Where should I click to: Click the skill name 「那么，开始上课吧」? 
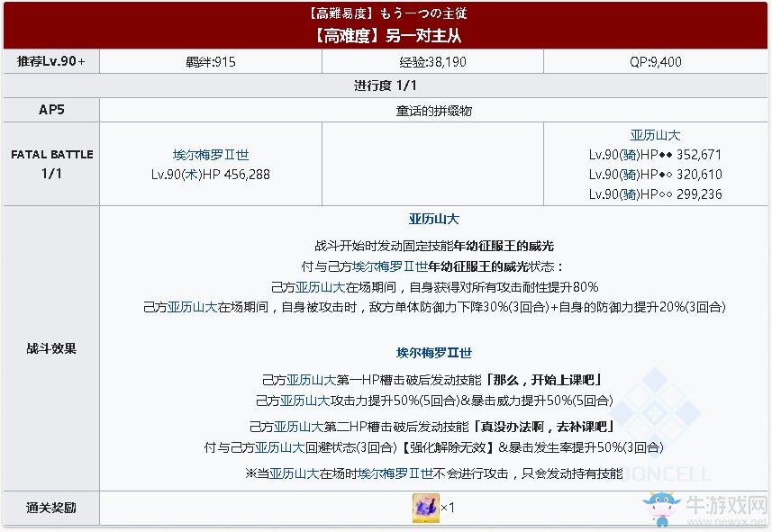click(543, 380)
